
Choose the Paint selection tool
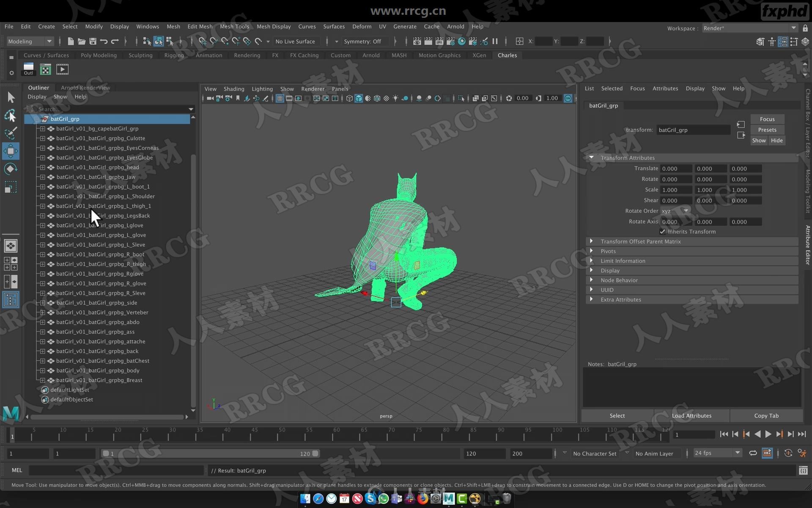tap(11, 133)
